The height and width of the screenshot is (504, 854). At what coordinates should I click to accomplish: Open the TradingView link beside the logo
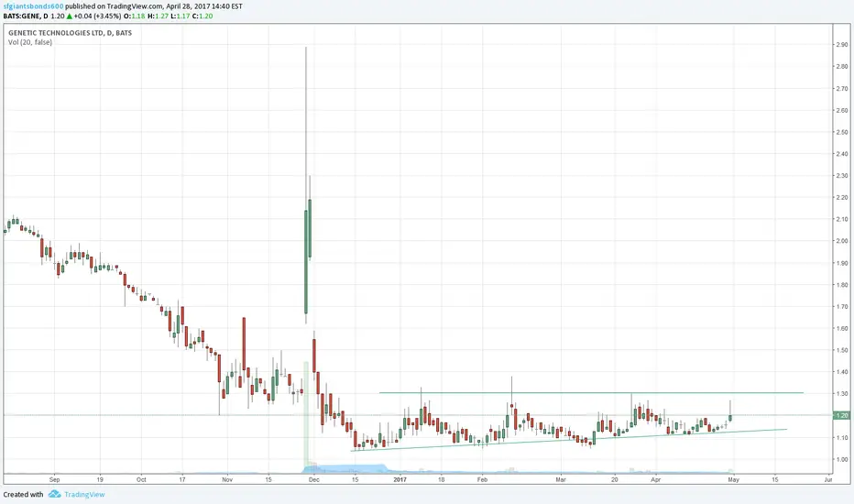coord(84,495)
